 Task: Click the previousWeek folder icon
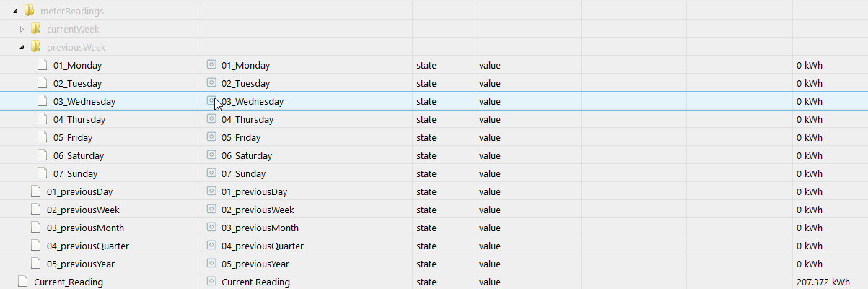[35, 47]
